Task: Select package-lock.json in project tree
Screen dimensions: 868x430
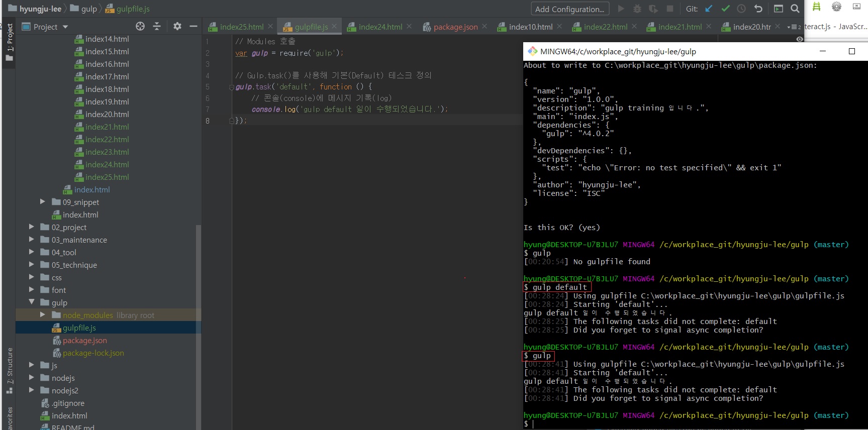Action: click(x=93, y=353)
